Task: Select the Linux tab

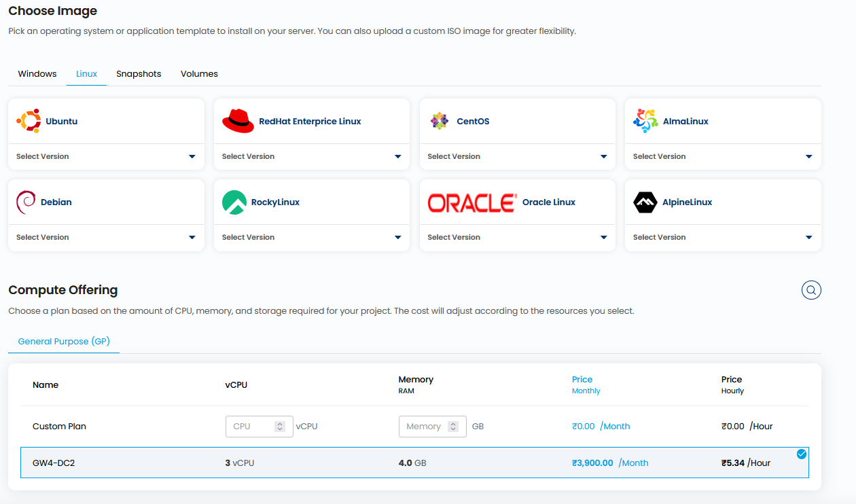Action: point(86,74)
